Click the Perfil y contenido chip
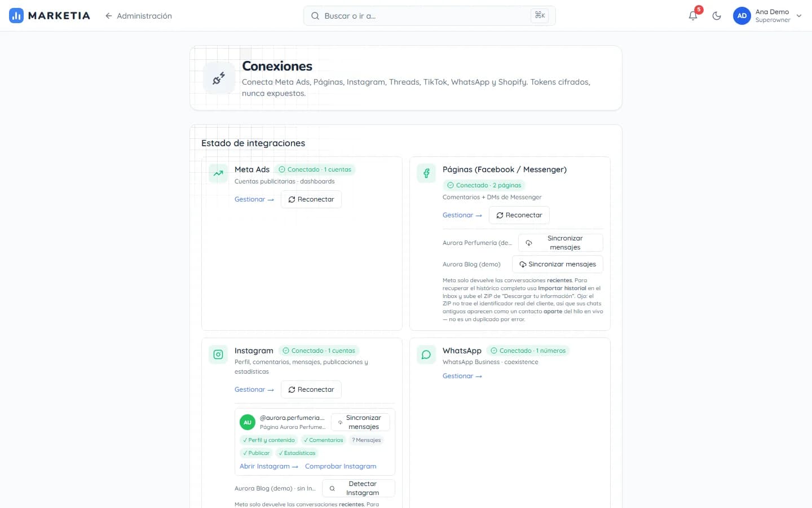812x508 pixels. coord(269,440)
